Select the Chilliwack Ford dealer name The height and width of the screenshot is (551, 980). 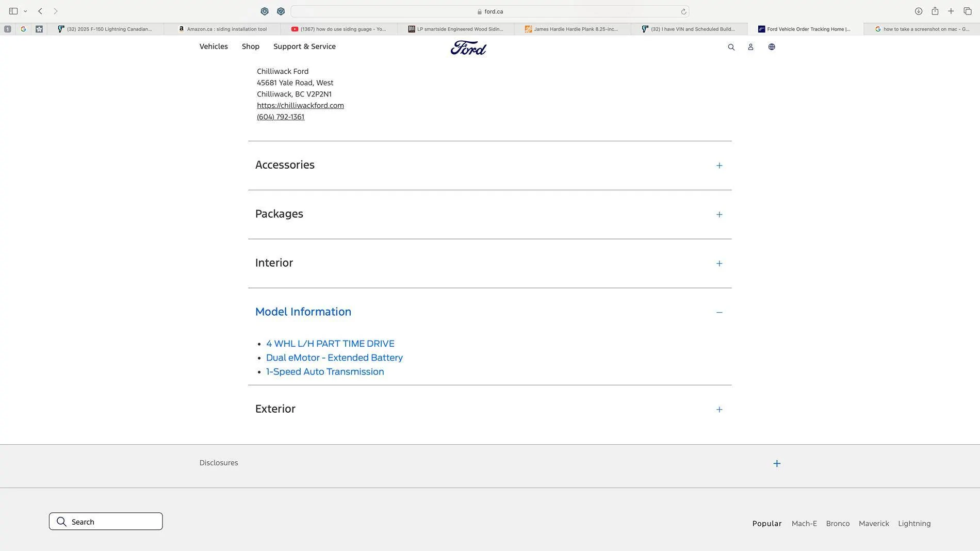[x=283, y=71]
